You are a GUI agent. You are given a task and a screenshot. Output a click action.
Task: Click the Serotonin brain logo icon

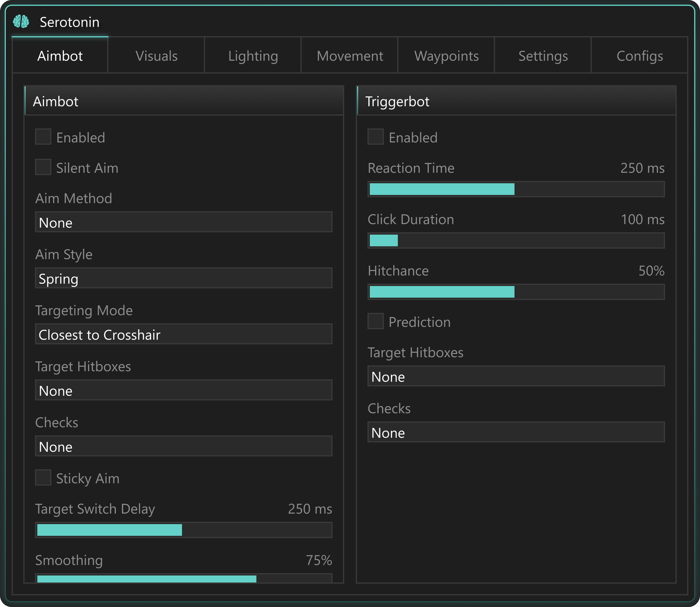21,22
